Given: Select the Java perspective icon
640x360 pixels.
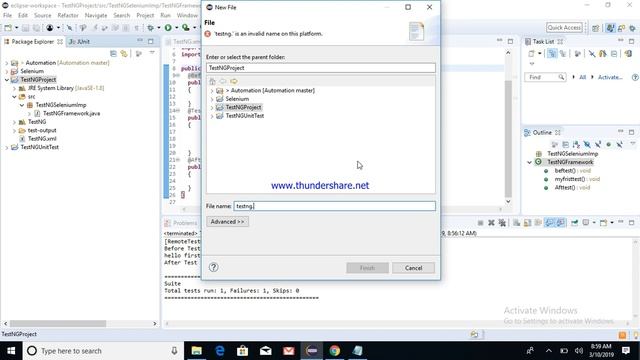Looking at the screenshot, I should (610, 28).
